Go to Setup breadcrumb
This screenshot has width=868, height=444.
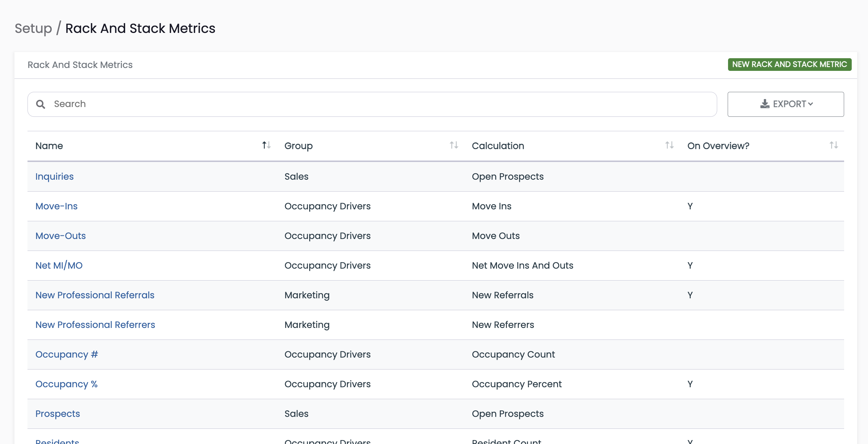pyautogui.click(x=33, y=28)
